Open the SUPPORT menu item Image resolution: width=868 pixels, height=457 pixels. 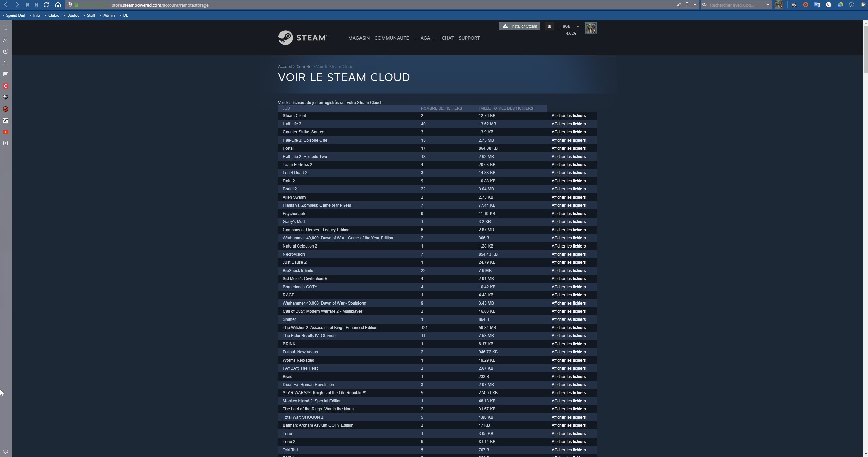tap(469, 38)
